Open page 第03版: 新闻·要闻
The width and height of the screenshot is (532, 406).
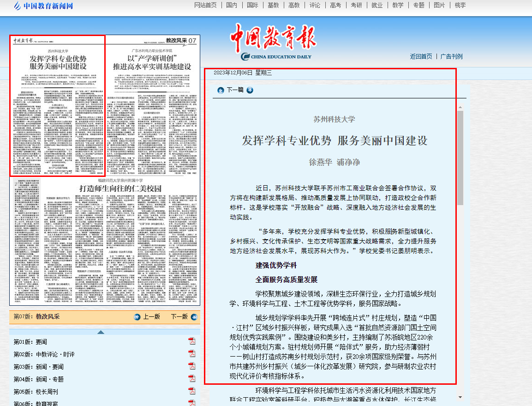click(x=38, y=367)
